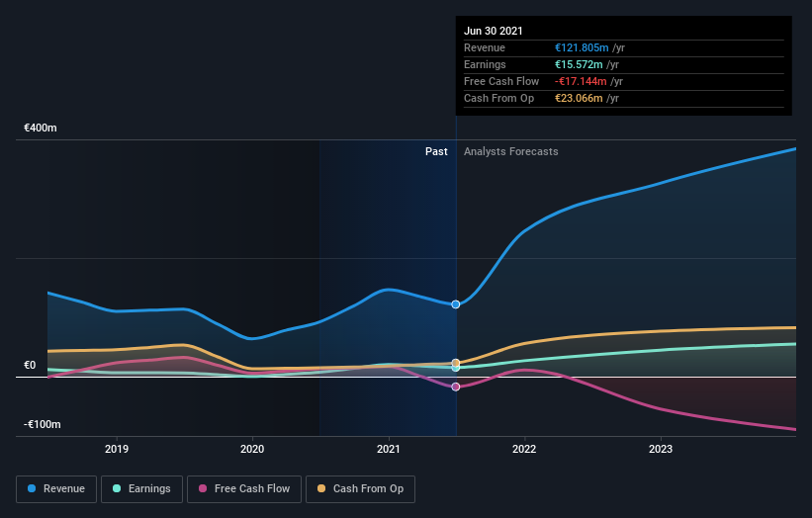
Task: Click the 2019 x-axis label
Action: 117,449
